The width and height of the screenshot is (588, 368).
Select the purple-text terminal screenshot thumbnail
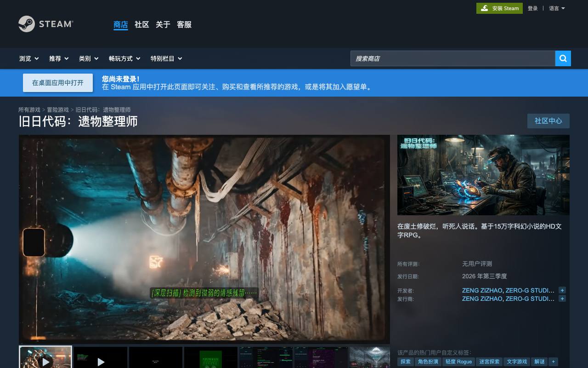point(321,357)
